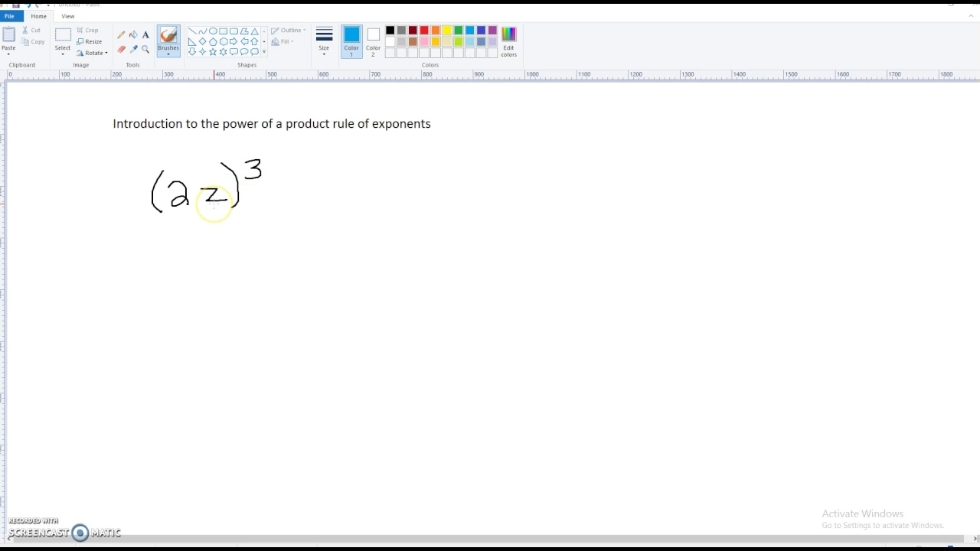Choose the Diamond shape
Viewport: 980px width, 551px height.
(x=202, y=41)
